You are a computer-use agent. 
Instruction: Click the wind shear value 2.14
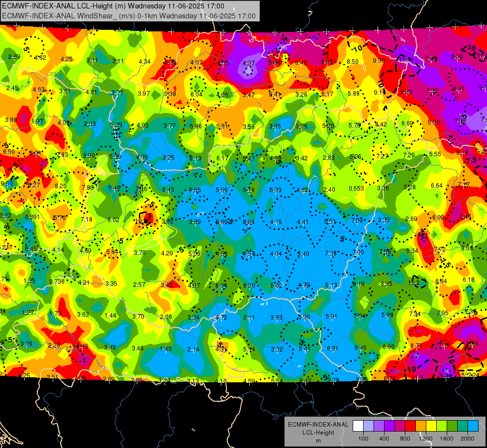click(x=193, y=349)
